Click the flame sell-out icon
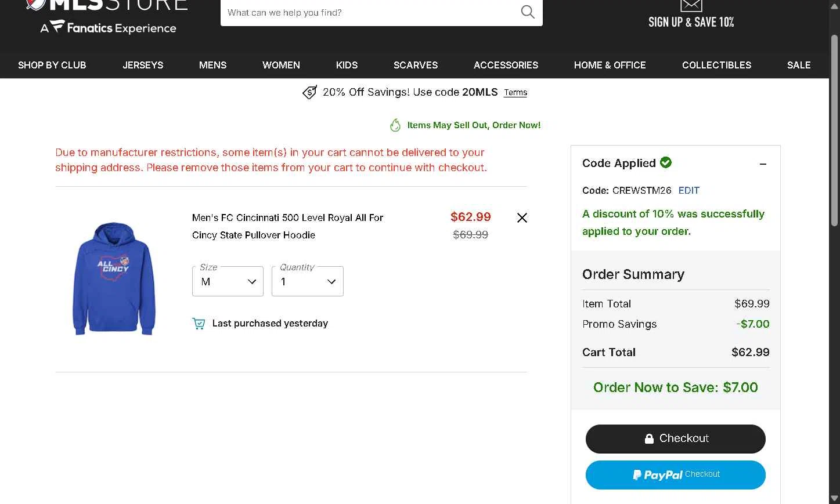Viewport: 840px width, 504px height. [x=395, y=125]
